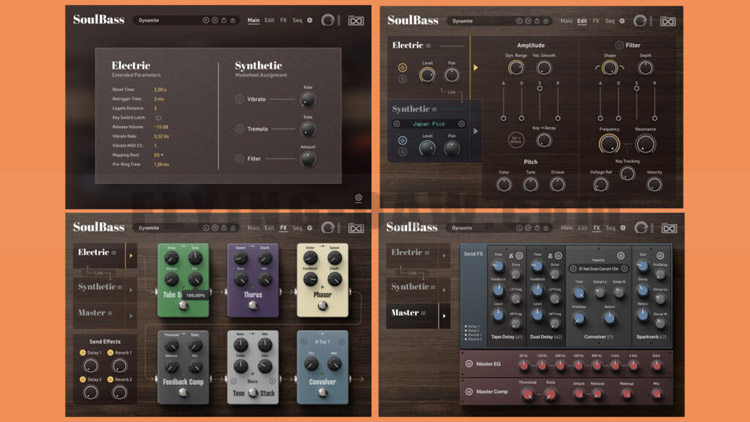The image size is (750, 422).
Task: Expand the Master arrow in the FX pedalboard panel
Action: [x=131, y=316]
